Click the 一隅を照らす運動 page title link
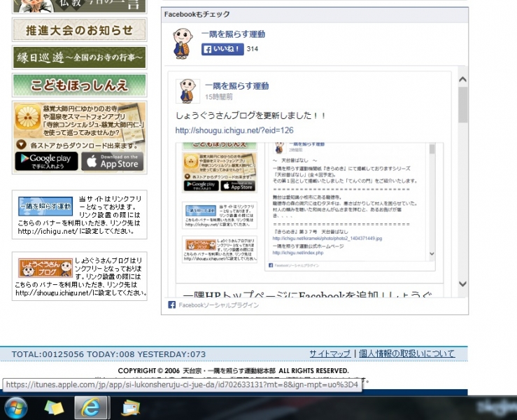This screenshot has height=420, width=517. coord(233,34)
